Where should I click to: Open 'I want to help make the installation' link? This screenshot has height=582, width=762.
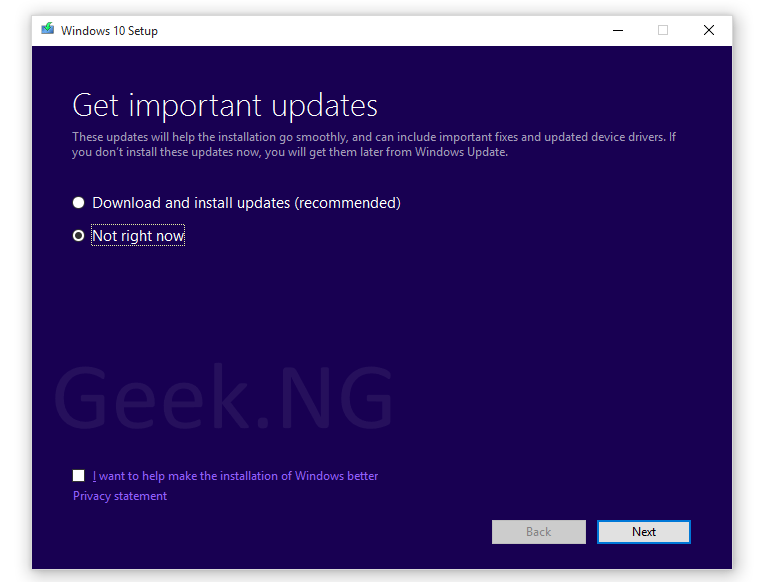point(235,476)
